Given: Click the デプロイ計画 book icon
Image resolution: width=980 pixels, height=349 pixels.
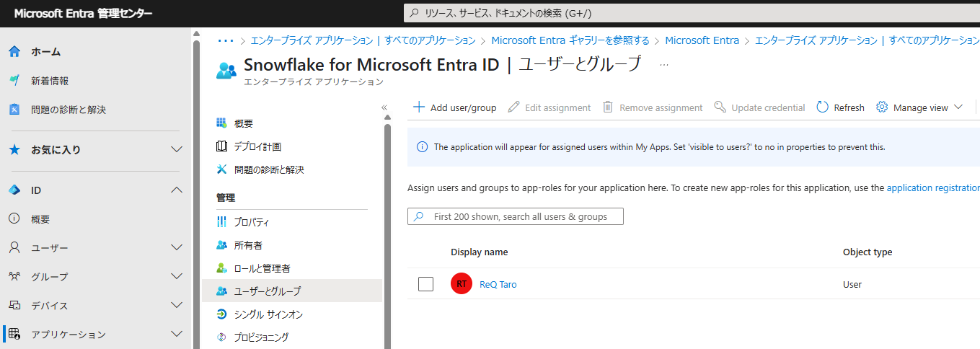Looking at the screenshot, I should [x=222, y=146].
